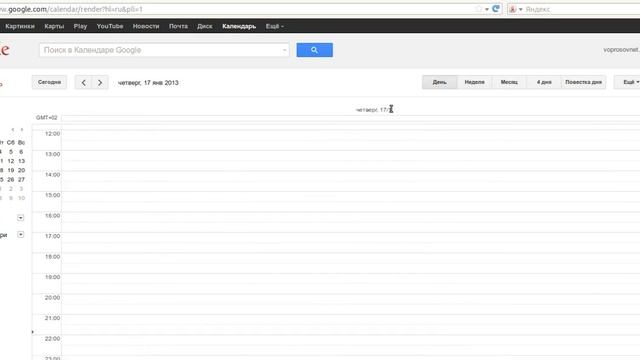Go to next day arrow
The width and height of the screenshot is (640, 360).
click(x=100, y=82)
